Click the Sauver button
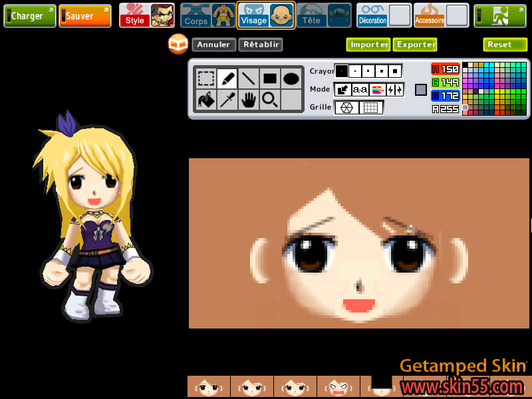 click(85, 16)
